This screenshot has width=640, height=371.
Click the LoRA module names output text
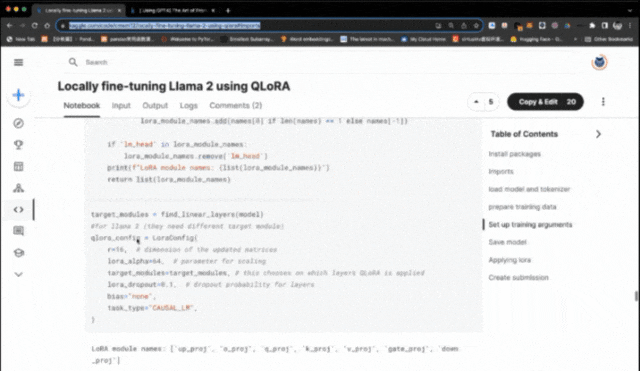275,354
